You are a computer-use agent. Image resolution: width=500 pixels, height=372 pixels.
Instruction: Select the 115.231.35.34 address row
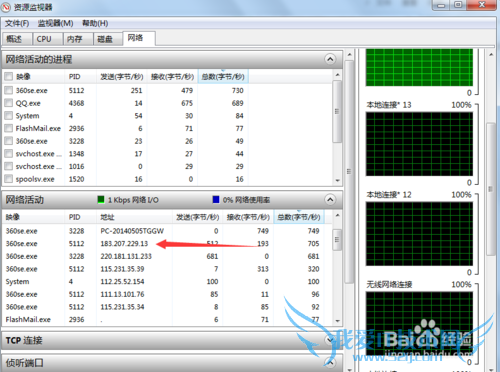(x=162, y=307)
